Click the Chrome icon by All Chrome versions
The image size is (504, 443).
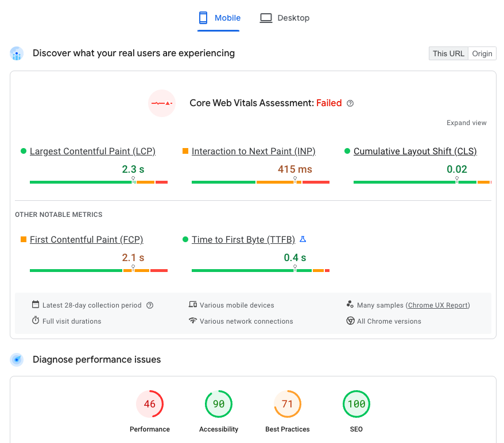[x=350, y=321]
